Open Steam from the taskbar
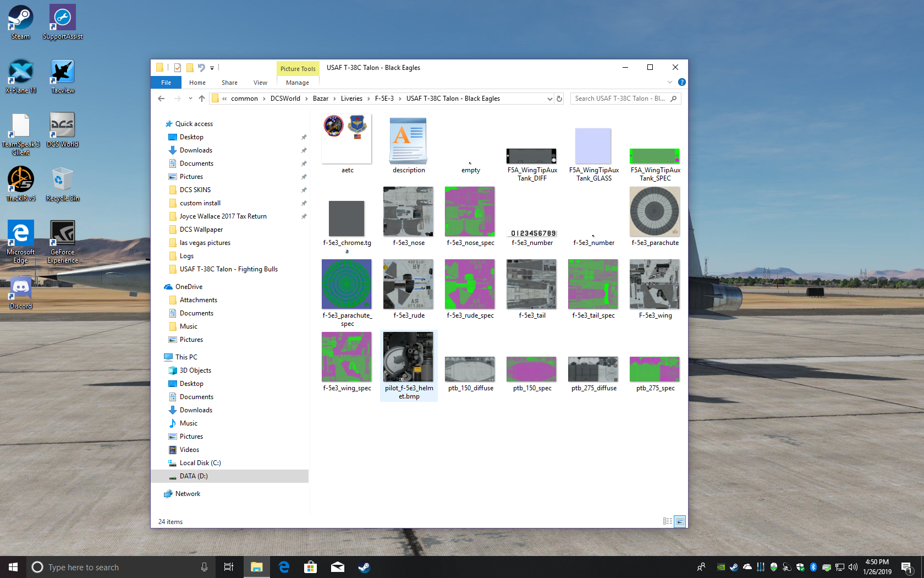Image resolution: width=924 pixels, height=578 pixels. click(364, 567)
